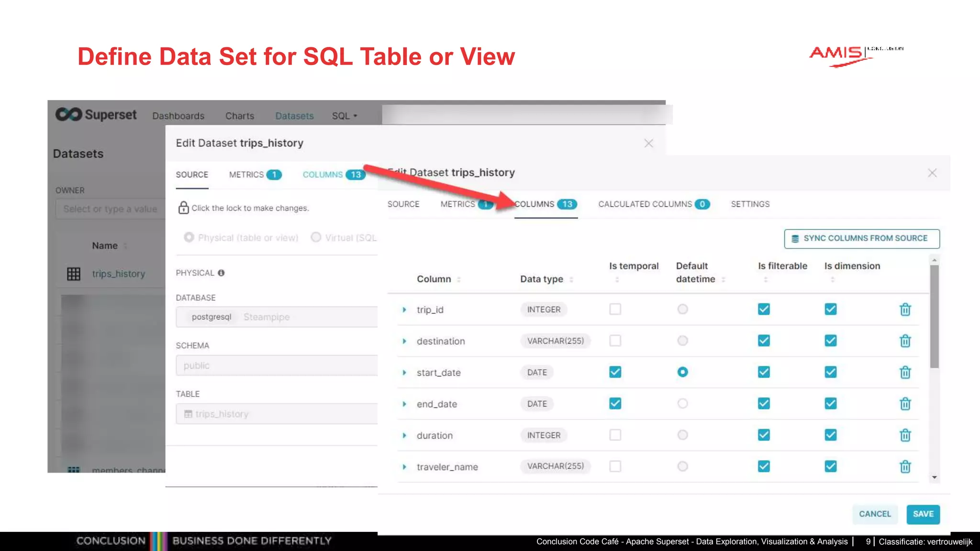The width and height of the screenshot is (980, 551).
Task: Click the Superset logo
Action: [x=96, y=115]
